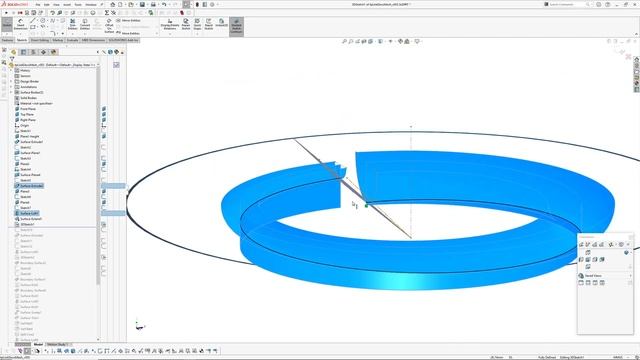This screenshot has width=640, height=360.
Task: Click the Home icon in title bar
Action: coord(113,4)
